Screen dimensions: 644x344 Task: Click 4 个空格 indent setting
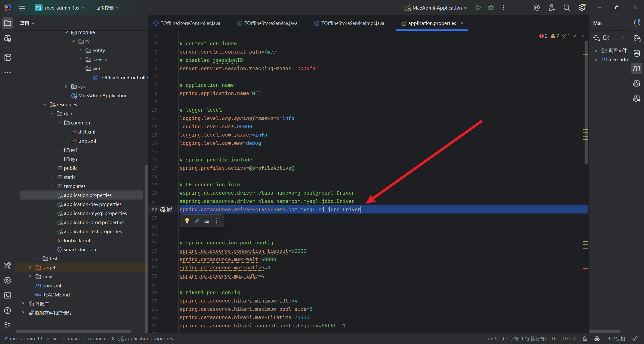click(616, 339)
